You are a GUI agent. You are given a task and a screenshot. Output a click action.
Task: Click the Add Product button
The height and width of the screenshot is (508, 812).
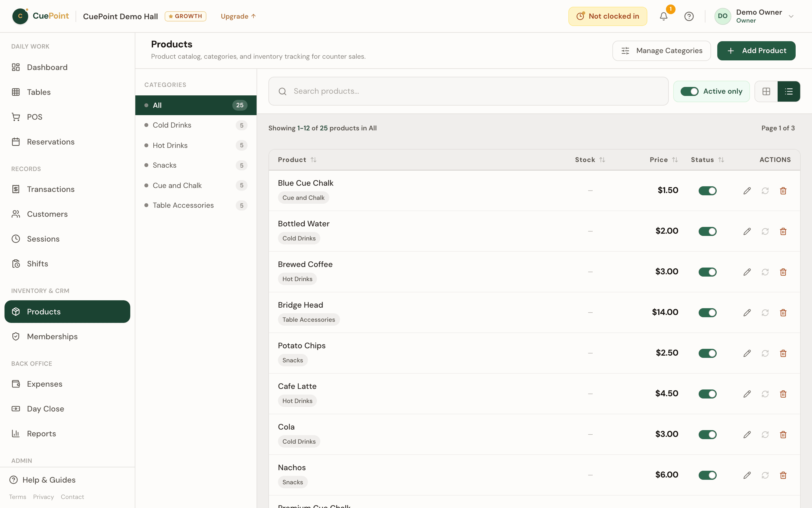click(756, 51)
